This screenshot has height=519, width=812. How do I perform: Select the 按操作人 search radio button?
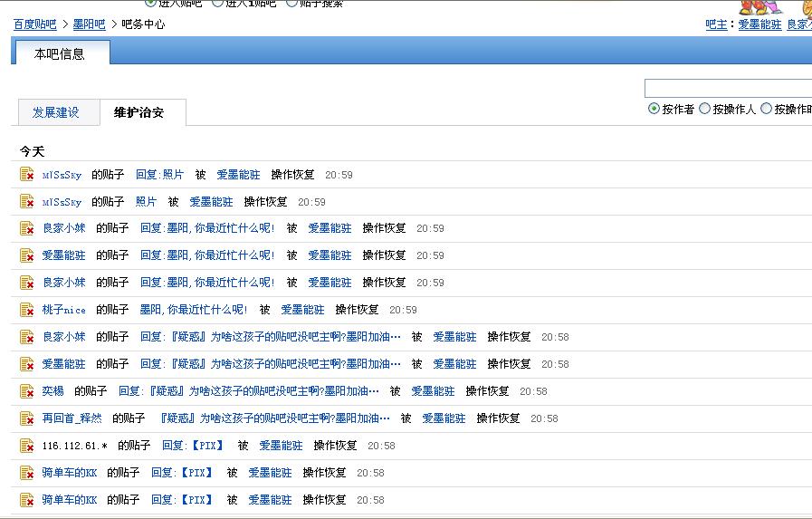[704, 109]
